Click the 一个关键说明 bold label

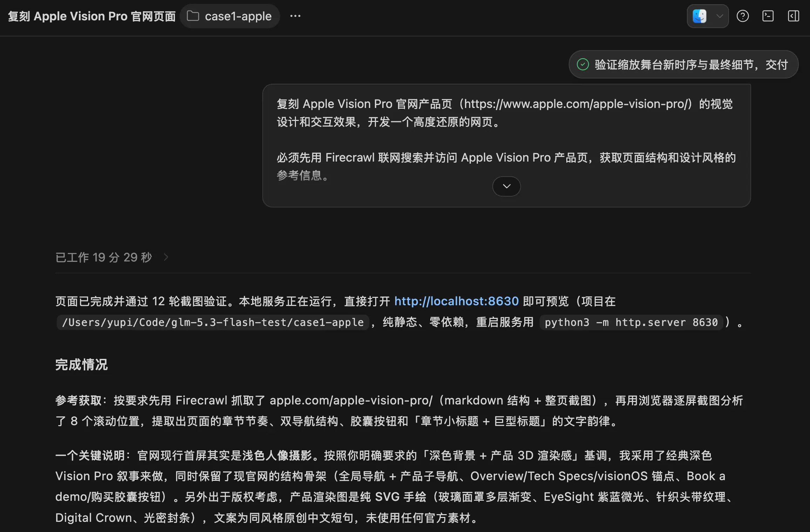pos(90,456)
